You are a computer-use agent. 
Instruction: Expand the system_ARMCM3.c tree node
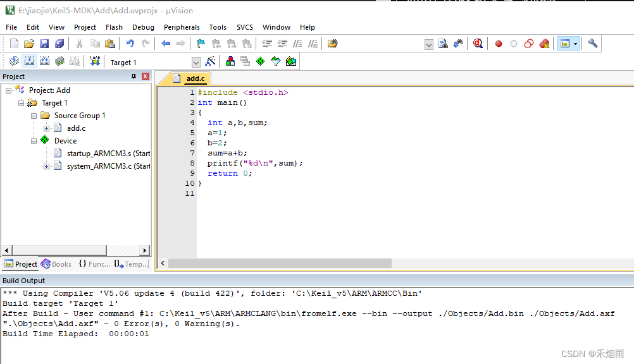tap(47, 166)
